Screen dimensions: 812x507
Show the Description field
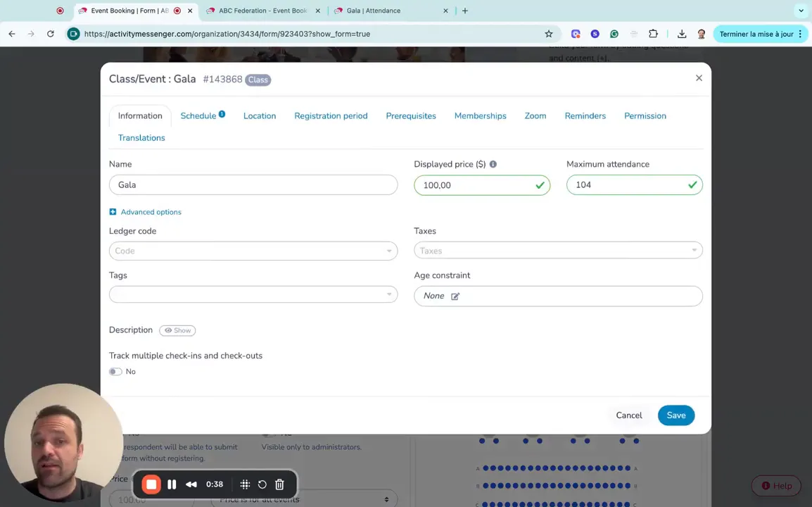(x=177, y=330)
